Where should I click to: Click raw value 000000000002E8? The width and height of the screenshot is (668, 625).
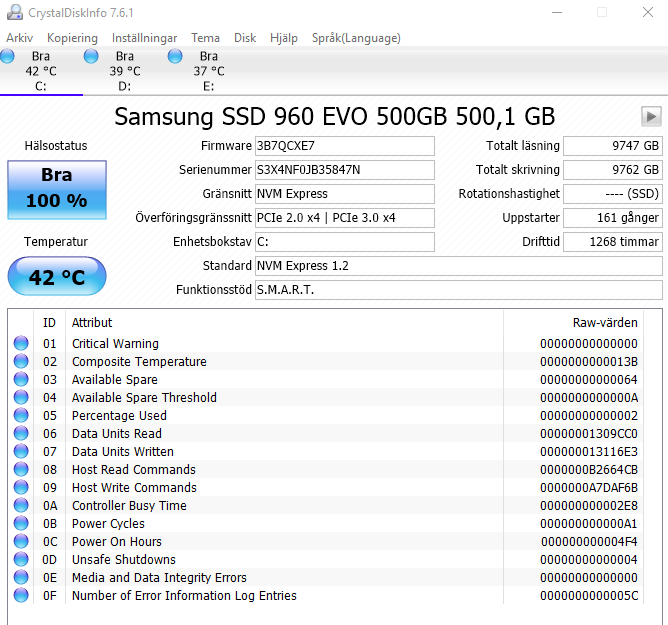pyautogui.click(x=589, y=505)
